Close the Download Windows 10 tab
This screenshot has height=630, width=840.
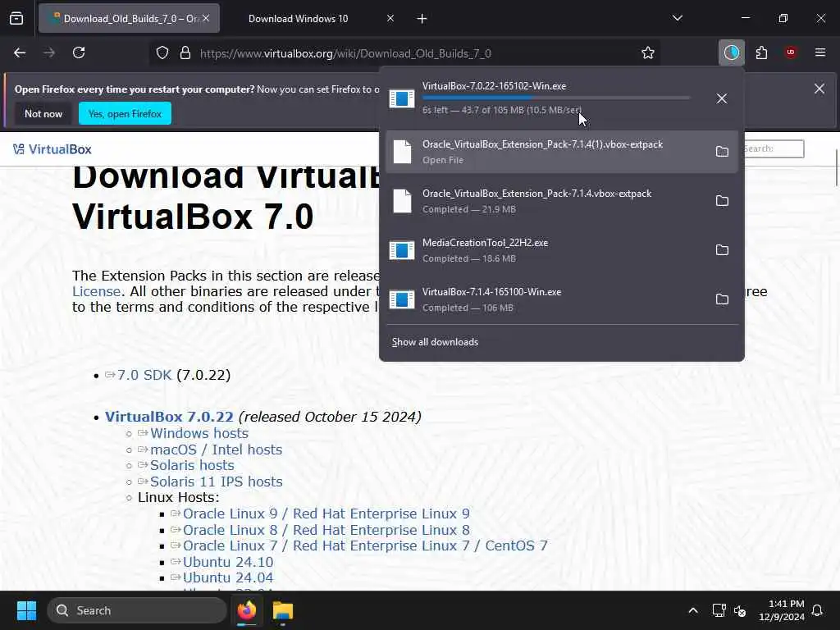pos(390,19)
